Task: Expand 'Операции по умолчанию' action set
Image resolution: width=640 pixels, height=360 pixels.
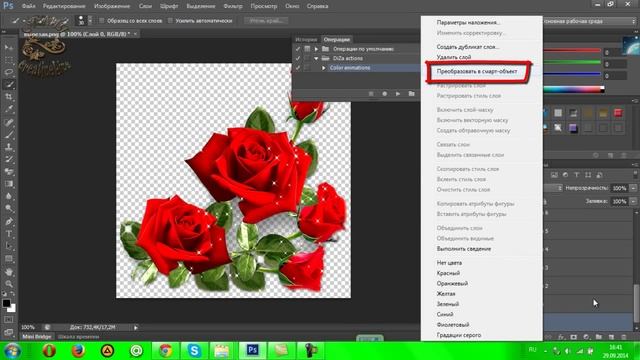Action: pyautogui.click(x=316, y=49)
